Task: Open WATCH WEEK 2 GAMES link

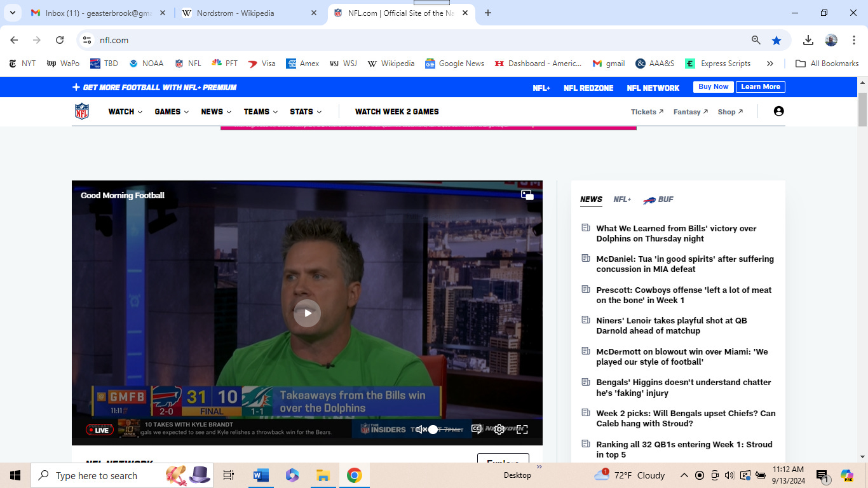Action: click(397, 112)
